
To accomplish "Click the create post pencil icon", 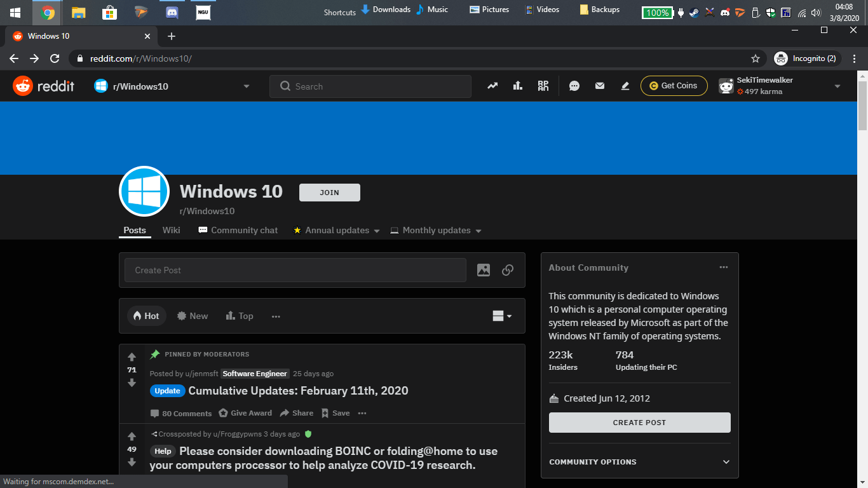I will pyautogui.click(x=625, y=86).
